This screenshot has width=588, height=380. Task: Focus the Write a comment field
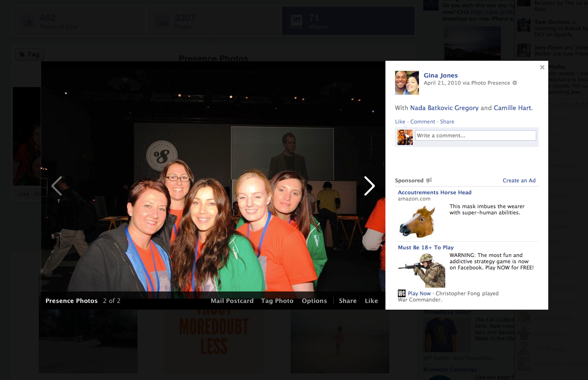[475, 135]
